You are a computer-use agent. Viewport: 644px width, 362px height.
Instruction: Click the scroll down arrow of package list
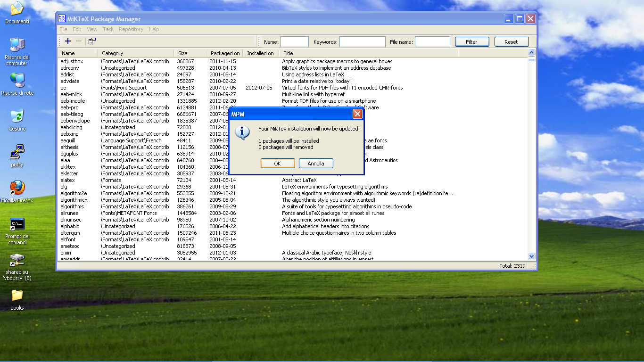(x=532, y=256)
